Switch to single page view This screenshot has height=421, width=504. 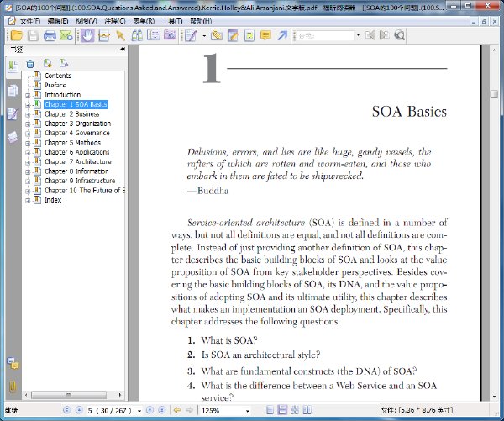pyautogui.click(x=270, y=410)
